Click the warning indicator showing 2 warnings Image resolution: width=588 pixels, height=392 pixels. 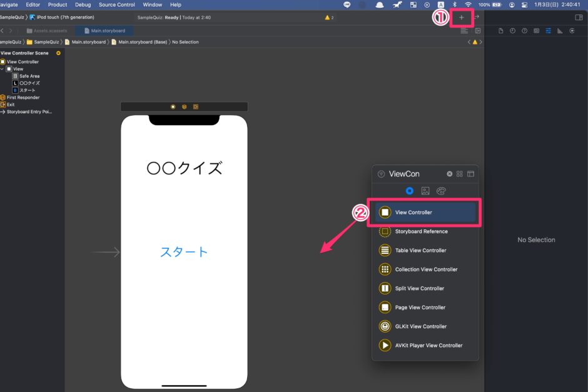[x=328, y=18]
